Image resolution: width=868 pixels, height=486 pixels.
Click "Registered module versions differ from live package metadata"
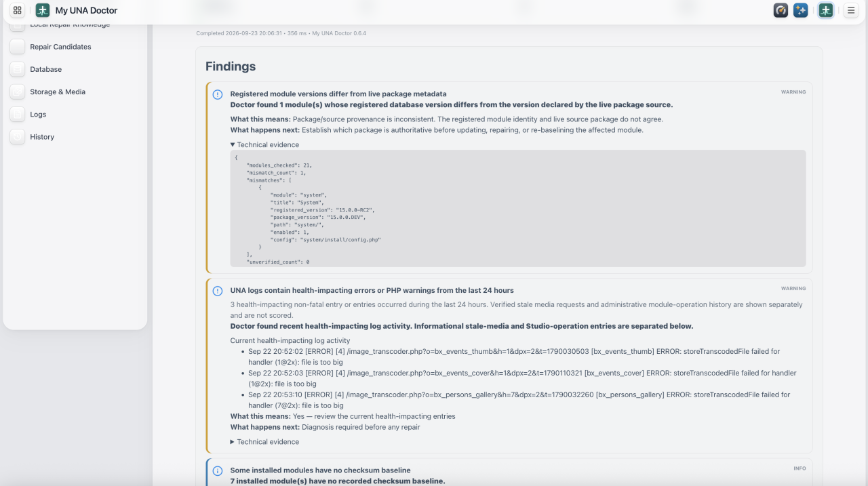click(x=338, y=94)
